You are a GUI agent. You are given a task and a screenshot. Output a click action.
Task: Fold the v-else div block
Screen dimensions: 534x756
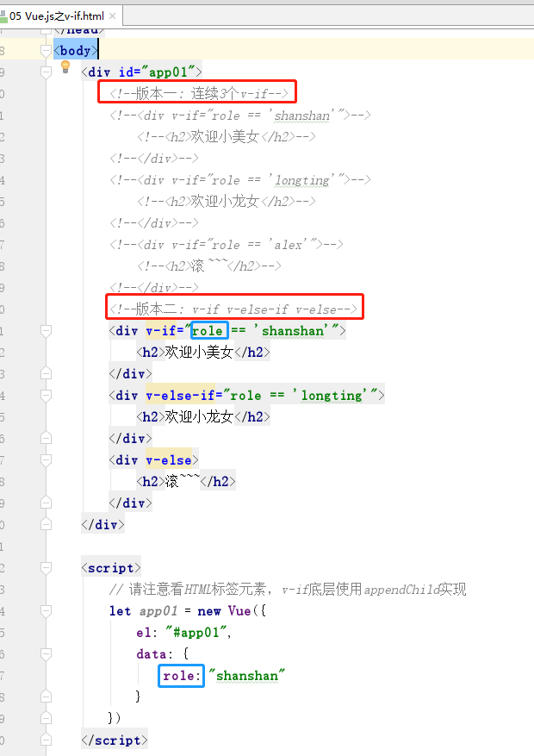click(46, 460)
